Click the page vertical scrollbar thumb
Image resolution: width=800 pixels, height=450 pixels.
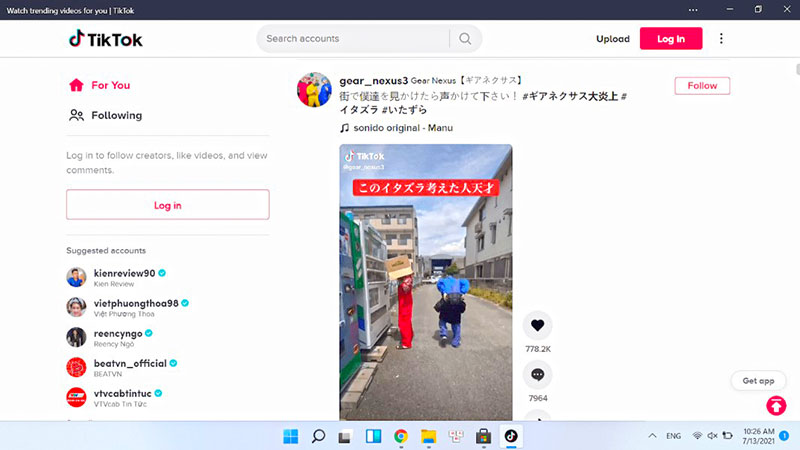797,69
